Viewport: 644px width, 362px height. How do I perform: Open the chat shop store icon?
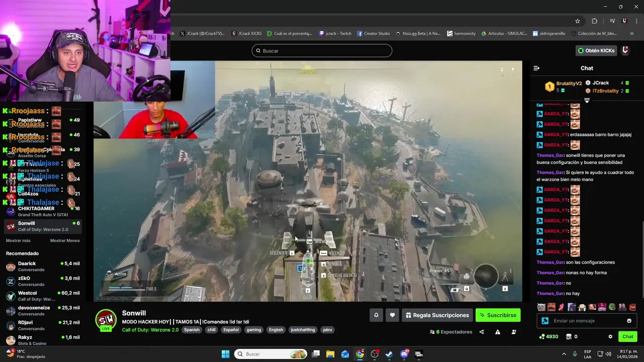pos(569,336)
